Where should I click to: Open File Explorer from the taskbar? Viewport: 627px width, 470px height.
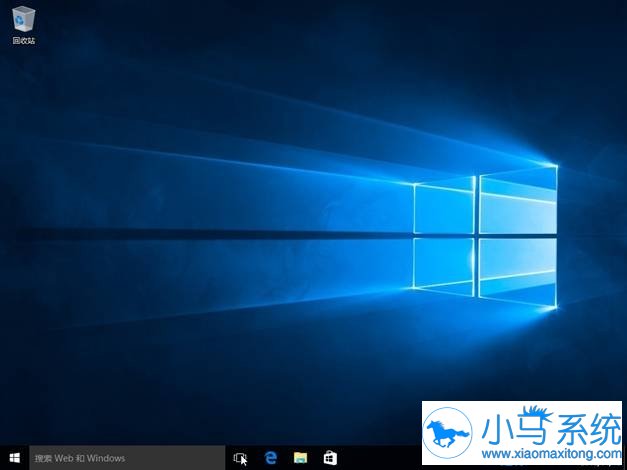(300, 458)
